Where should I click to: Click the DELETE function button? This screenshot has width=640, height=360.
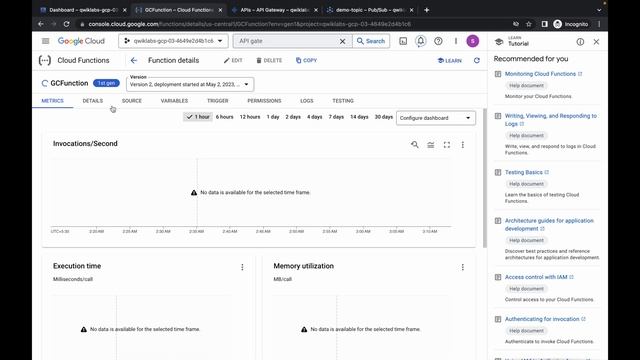pyautogui.click(x=269, y=60)
